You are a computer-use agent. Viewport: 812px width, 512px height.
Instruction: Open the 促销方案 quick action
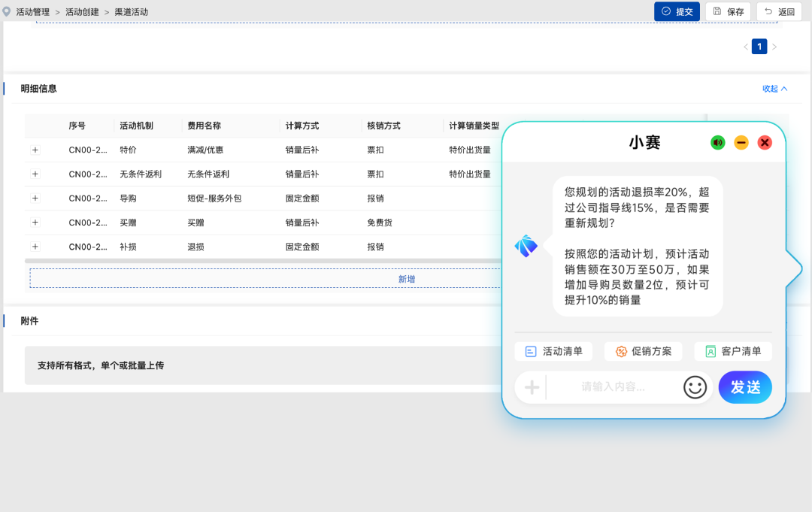click(643, 351)
